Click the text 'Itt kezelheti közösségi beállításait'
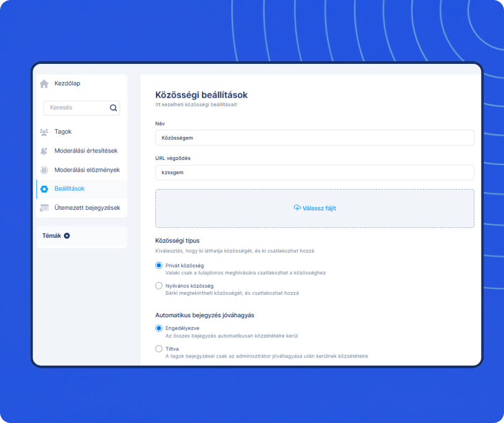Screen dimensions: 504x423 click(x=196, y=105)
